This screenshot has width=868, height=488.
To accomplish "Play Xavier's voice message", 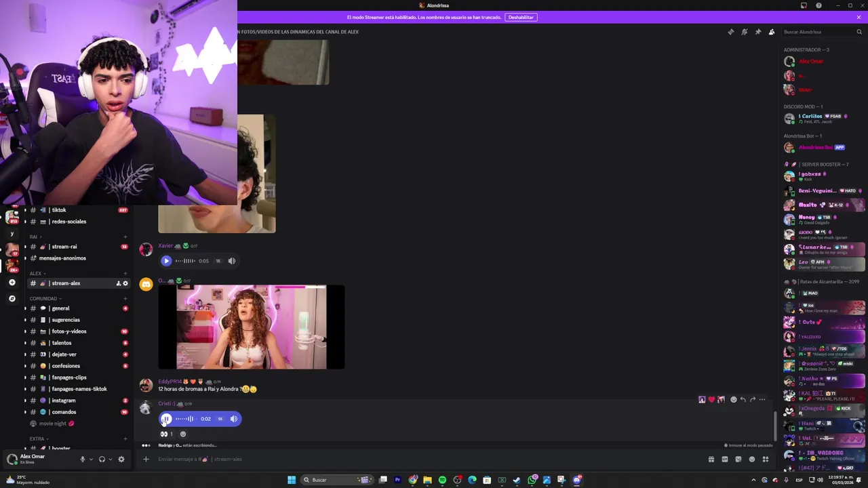I will 166,261.
